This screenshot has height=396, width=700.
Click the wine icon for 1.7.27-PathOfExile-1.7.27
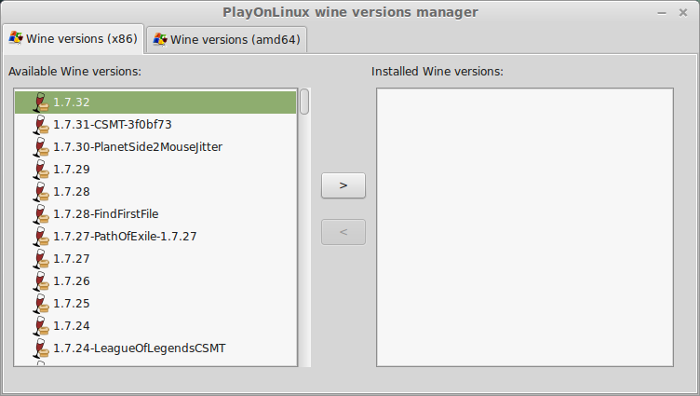coord(41,236)
